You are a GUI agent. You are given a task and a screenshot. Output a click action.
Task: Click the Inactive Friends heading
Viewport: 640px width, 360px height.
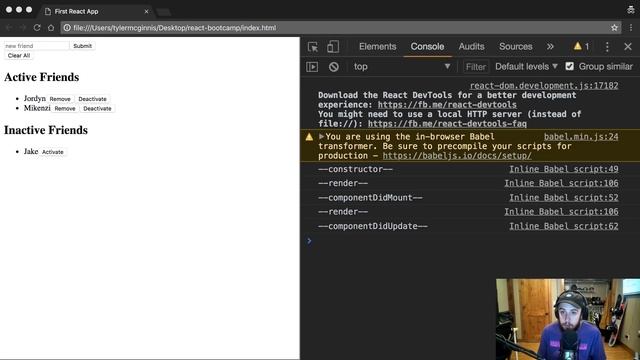46,130
